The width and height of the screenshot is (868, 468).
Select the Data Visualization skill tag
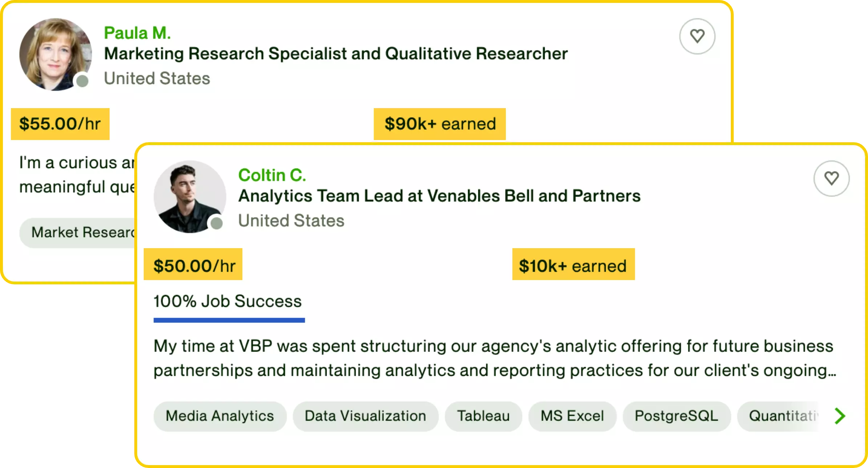point(365,416)
